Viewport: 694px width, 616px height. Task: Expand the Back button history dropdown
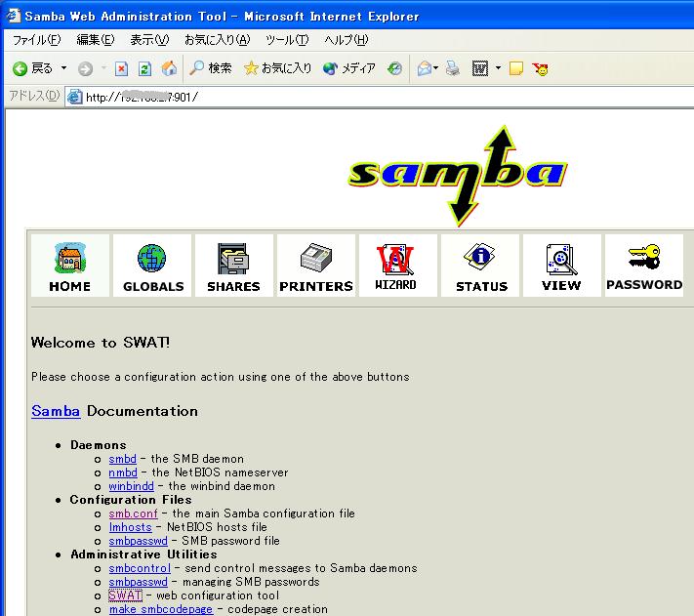point(64,68)
